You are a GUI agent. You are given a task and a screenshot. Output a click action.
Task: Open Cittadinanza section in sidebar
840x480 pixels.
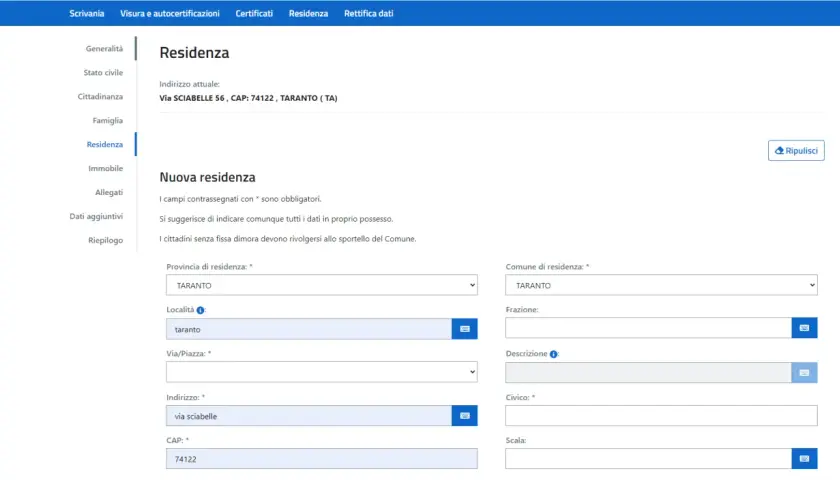click(x=100, y=96)
